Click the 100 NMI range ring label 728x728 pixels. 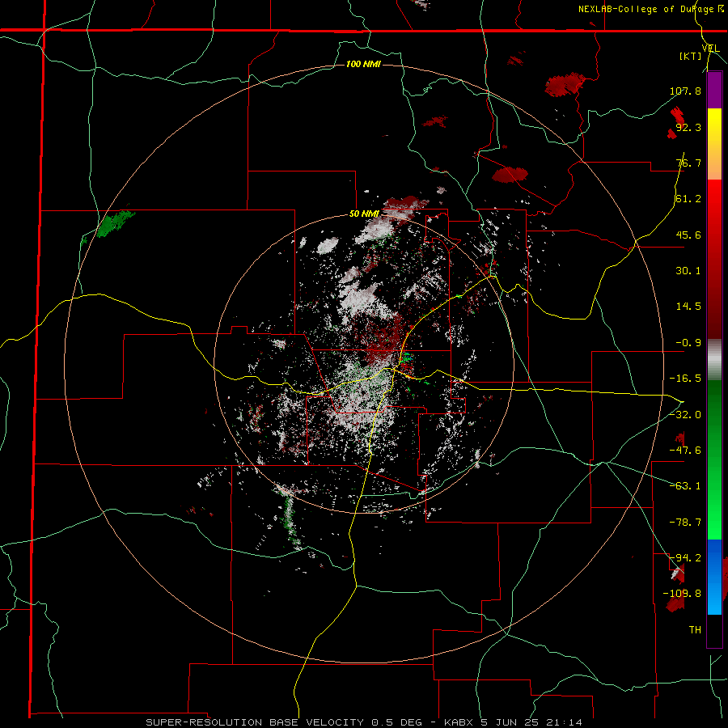point(363,64)
